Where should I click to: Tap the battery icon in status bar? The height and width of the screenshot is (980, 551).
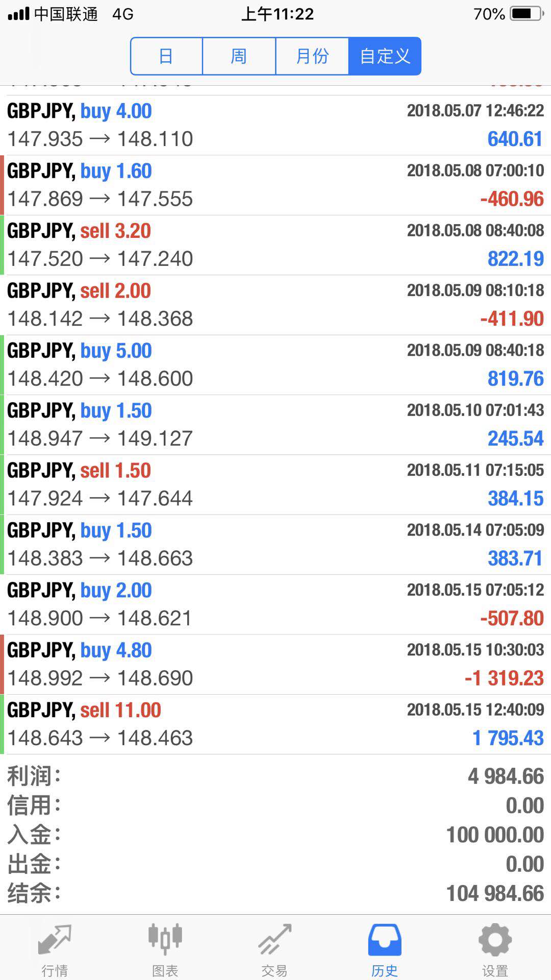[528, 14]
